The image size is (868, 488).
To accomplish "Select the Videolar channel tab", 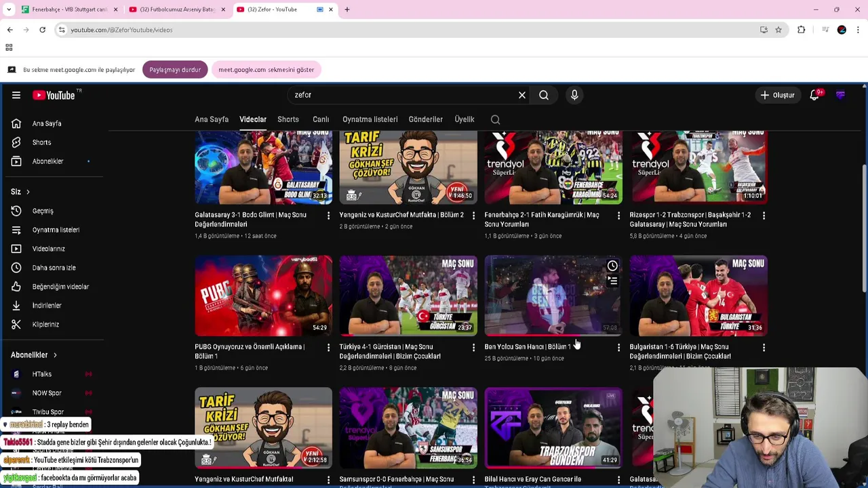I will pos(253,119).
